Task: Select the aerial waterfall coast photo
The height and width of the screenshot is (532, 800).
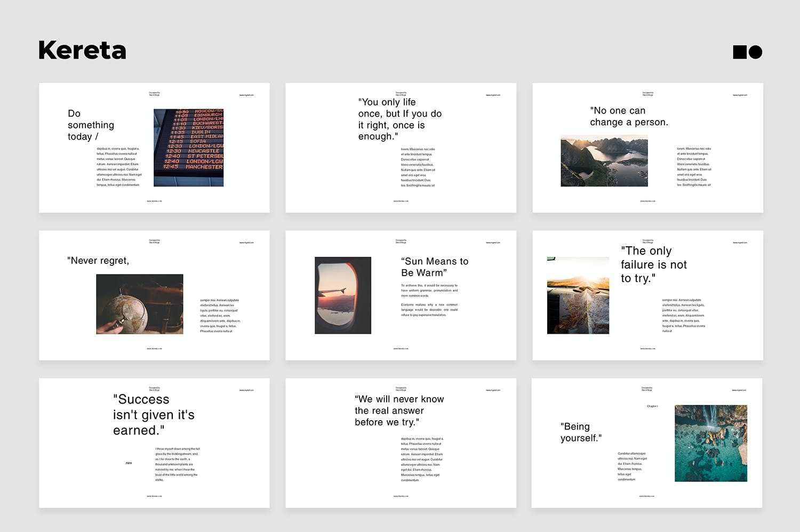Action: pyautogui.click(x=710, y=443)
